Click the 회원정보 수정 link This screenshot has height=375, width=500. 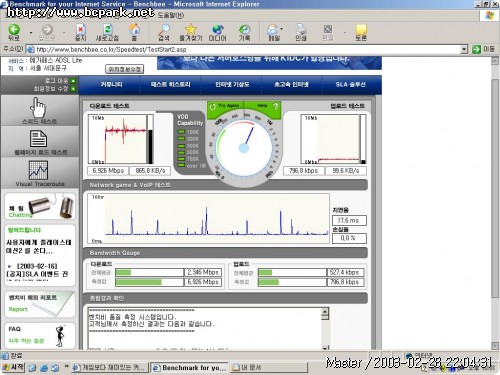tap(51, 89)
